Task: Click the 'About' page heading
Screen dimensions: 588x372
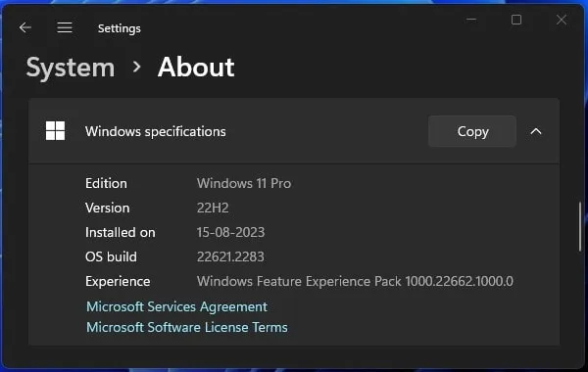Action: 196,68
